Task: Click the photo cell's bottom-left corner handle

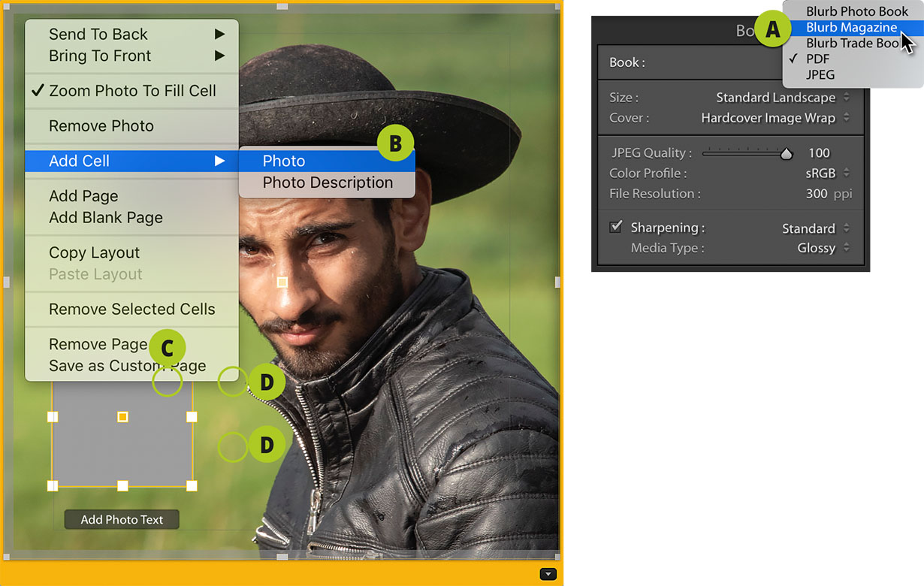Action: coord(6,557)
